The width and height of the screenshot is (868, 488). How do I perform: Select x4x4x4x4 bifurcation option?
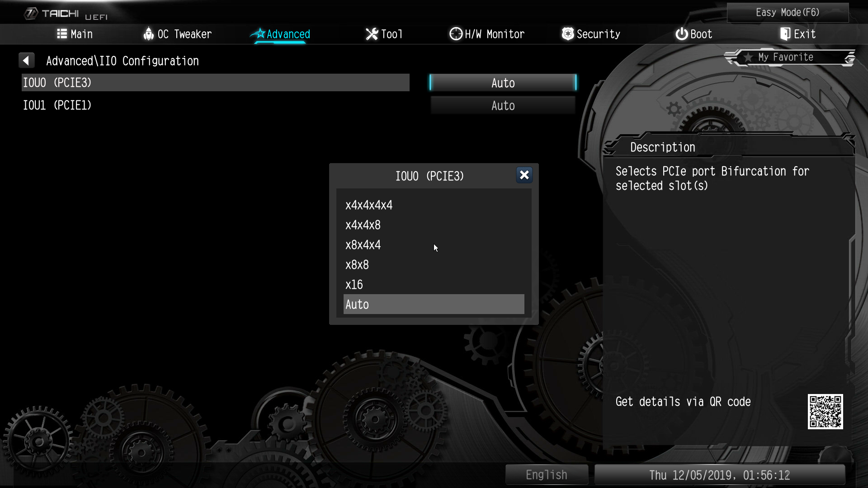pos(369,205)
